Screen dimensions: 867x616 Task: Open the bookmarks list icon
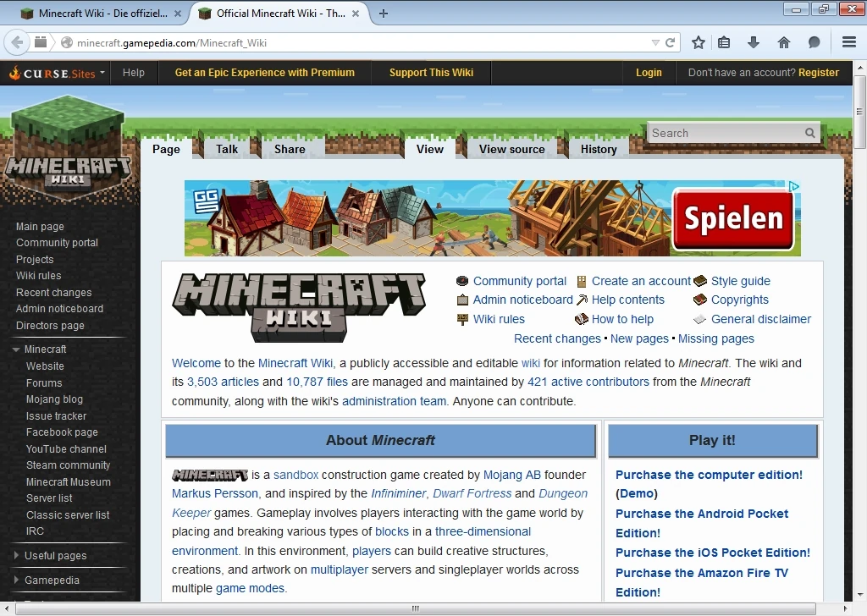click(725, 42)
